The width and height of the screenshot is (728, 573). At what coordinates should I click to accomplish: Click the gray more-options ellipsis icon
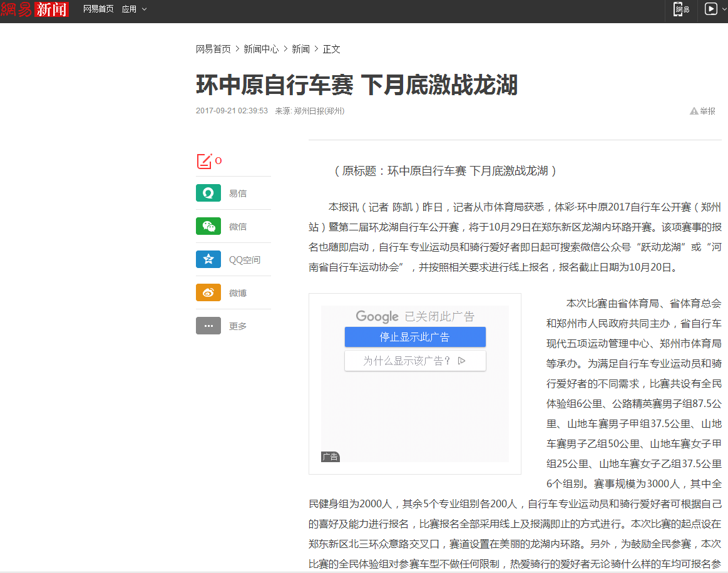[x=208, y=326]
